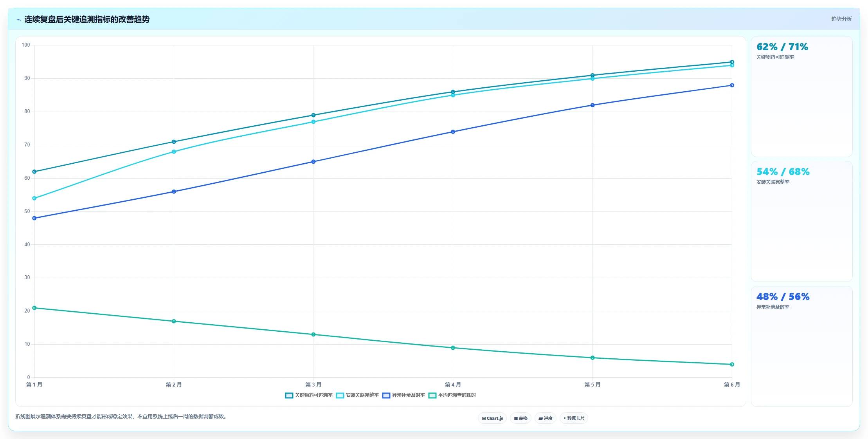Screen dimensions: 868x439
Task: Click the y-axis value 50
Action: pos(27,211)
